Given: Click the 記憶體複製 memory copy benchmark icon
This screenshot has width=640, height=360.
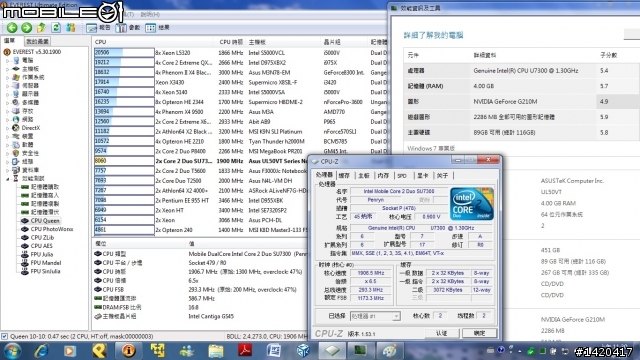Looking at the screenshot, I should [24, 204].
